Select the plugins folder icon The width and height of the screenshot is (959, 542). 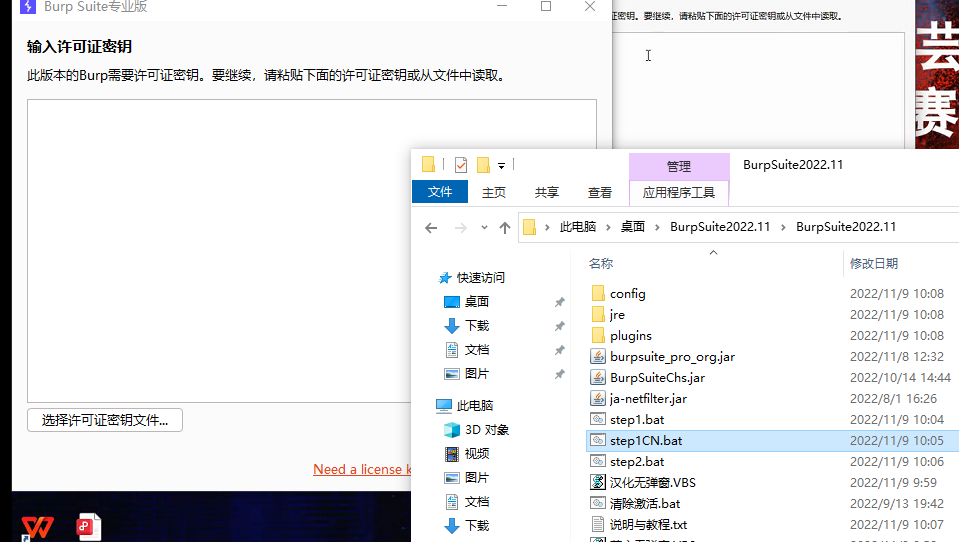[x=598, y=335]
